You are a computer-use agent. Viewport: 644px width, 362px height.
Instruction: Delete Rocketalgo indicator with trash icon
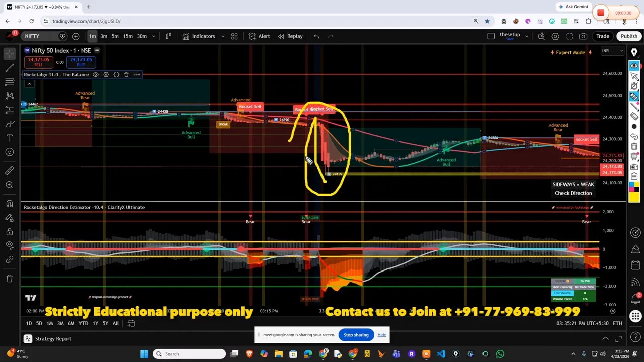pos(126,75)
